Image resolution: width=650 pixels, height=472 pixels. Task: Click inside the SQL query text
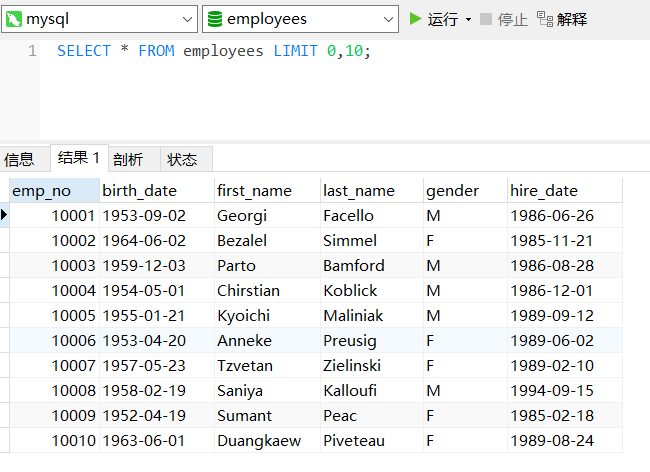[213, 51]
